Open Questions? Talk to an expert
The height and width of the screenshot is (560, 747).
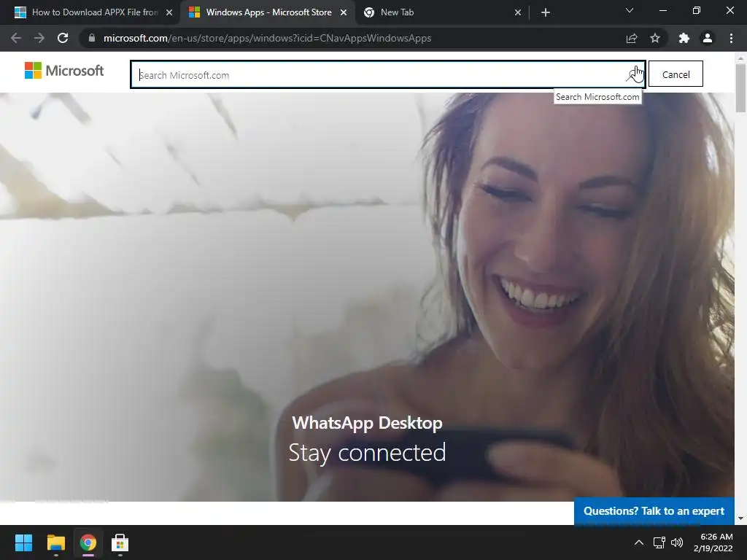[x=654, y=511]
